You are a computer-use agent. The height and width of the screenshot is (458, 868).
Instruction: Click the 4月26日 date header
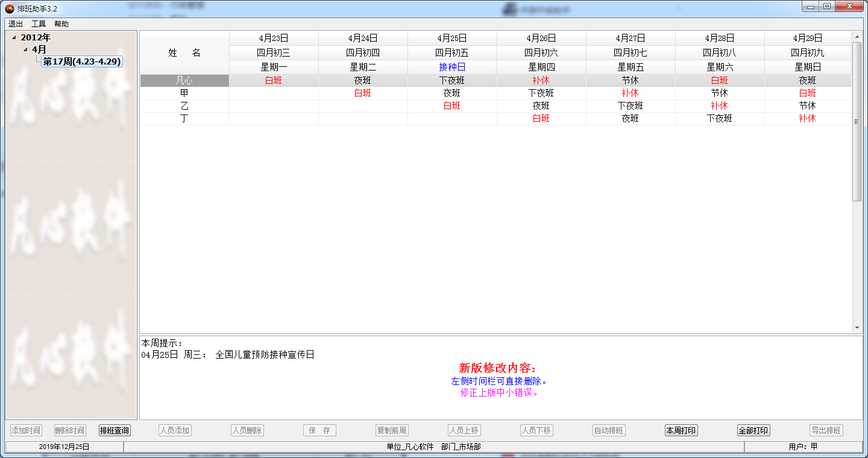(x=541, y=38)
